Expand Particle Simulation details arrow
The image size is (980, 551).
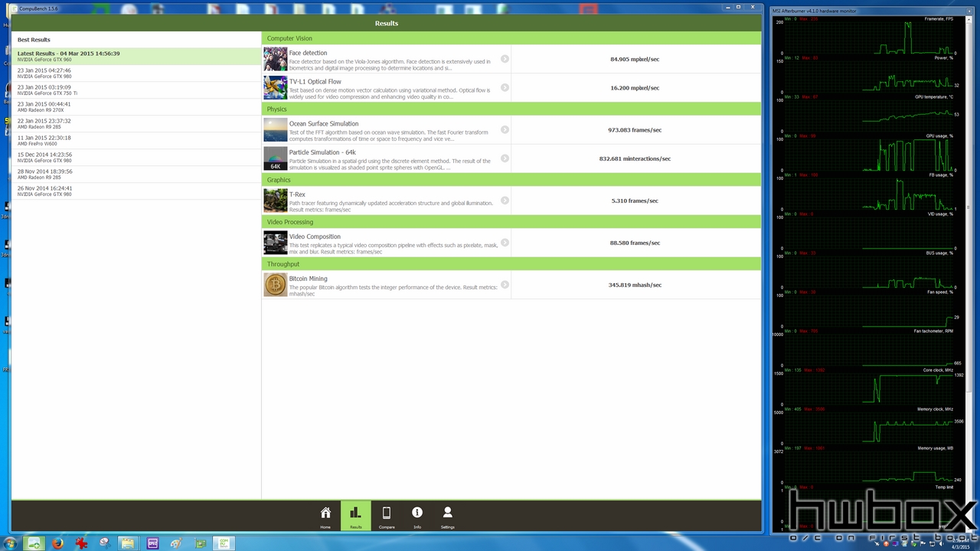pos(505,158)
